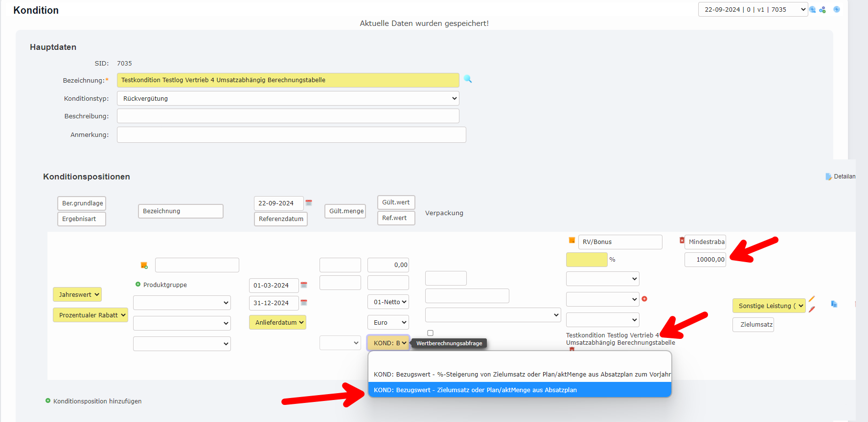The height and width of the screenshot is (422, 868).
Task: Open the 01-Netto dropdown
Action: coord(388,302)
